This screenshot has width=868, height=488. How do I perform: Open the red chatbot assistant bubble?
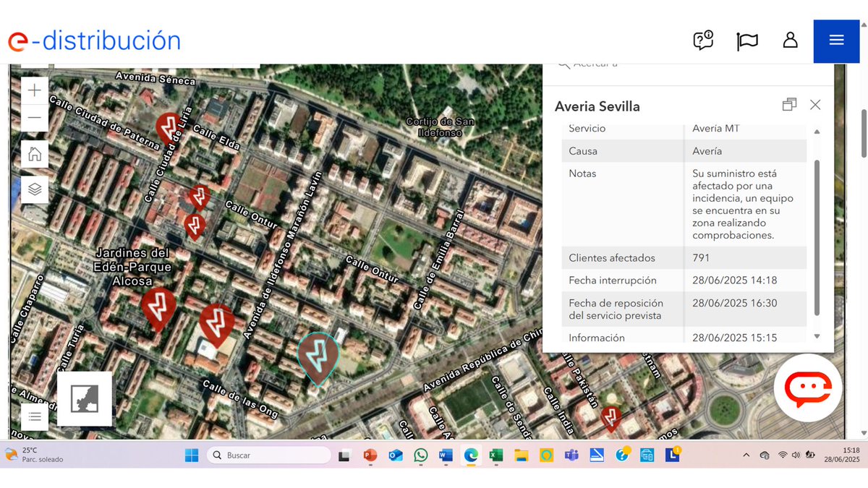point(808,388)
